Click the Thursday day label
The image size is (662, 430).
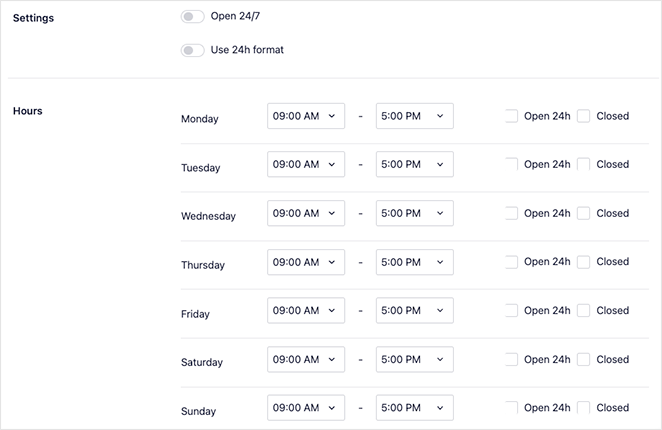(203, 265)
